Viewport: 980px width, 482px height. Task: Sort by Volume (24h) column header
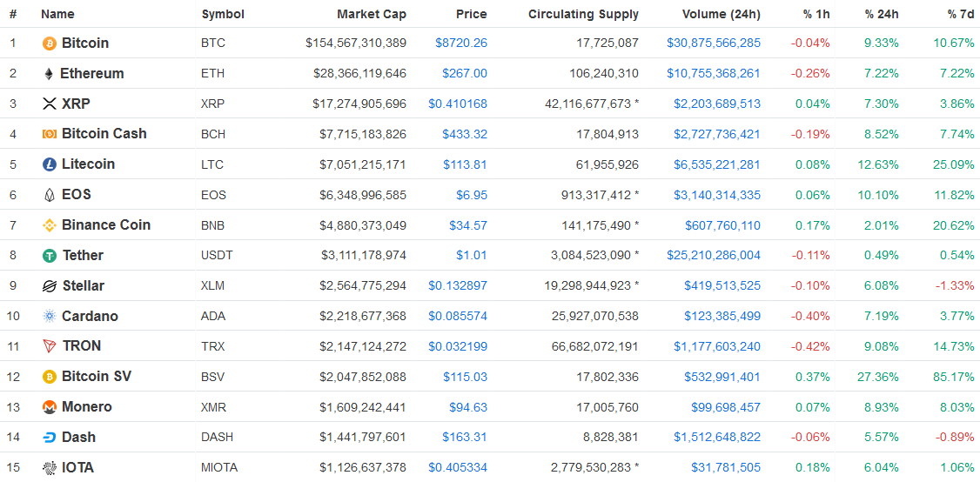(x=720, y=14)
